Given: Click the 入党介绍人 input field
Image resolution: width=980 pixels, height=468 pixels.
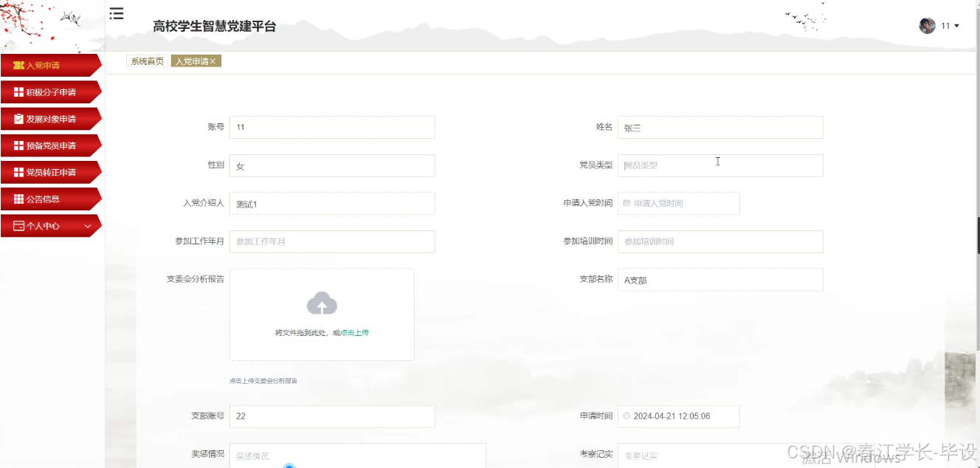Looking at the screenshot, I should point(332,203).
